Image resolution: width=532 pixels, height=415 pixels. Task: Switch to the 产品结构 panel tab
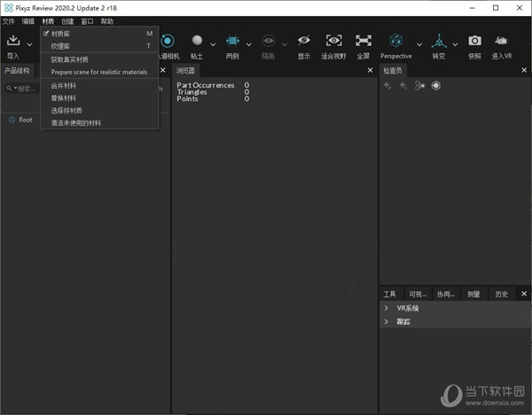17,71
